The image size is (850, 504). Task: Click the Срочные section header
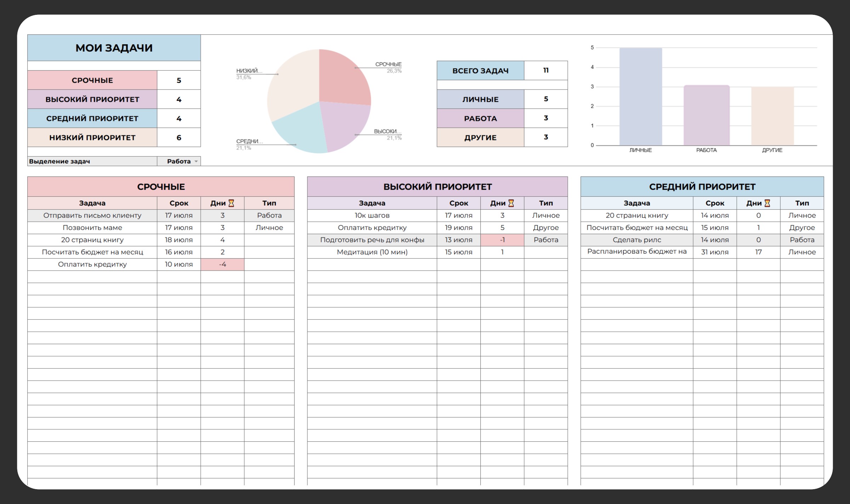(161, 187)
